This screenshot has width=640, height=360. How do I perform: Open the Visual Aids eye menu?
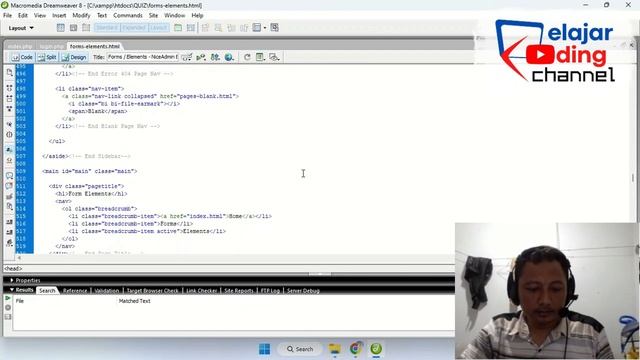point(274,57)
